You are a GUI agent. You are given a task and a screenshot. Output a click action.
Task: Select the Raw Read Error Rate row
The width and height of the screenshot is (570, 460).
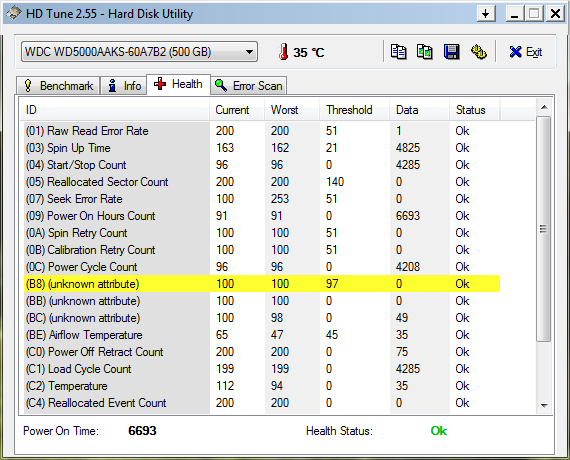coord(262,131)
